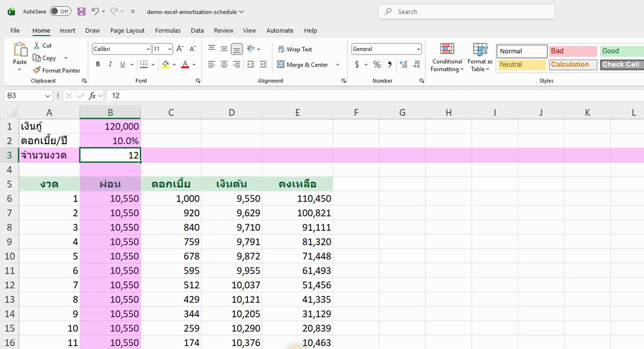Viewport: 644px width, 349px height.
Task: Apply the red Font Color A
Action: (x=185, y=64)
